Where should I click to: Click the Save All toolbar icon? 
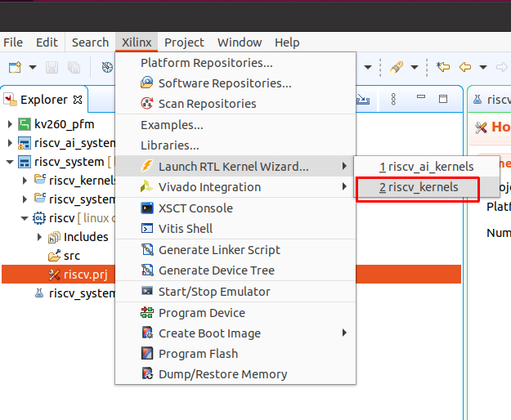pyautogui.click(x=74, y=67)
